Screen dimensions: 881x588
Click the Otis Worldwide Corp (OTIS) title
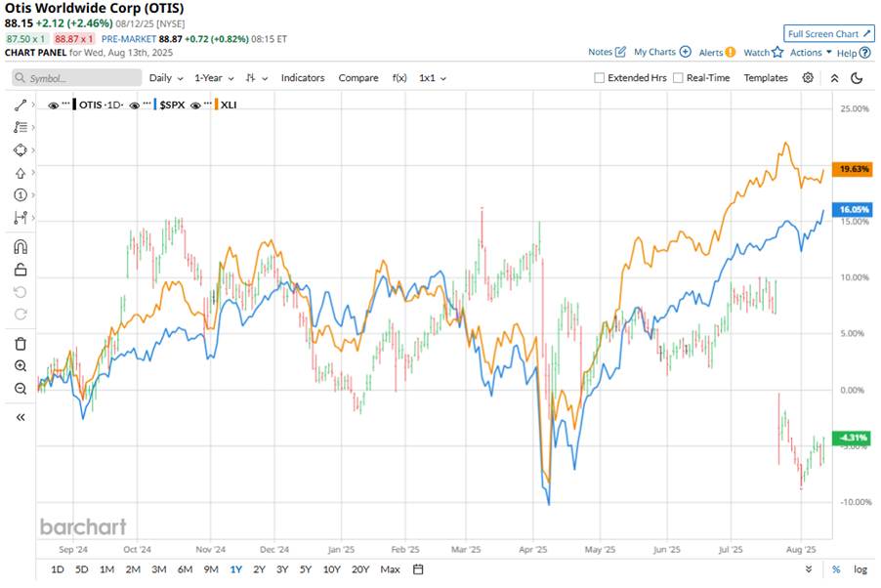point(95,9)
